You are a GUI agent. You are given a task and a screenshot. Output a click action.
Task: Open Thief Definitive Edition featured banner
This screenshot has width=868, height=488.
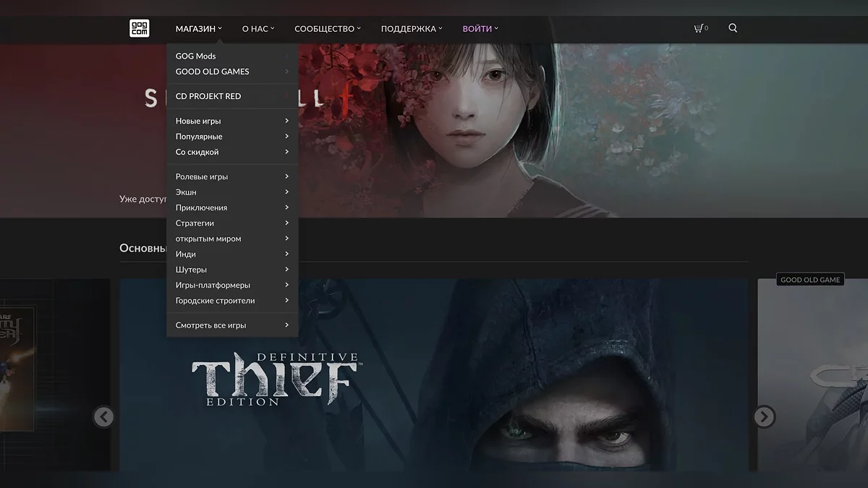click(x=434, y=376)
